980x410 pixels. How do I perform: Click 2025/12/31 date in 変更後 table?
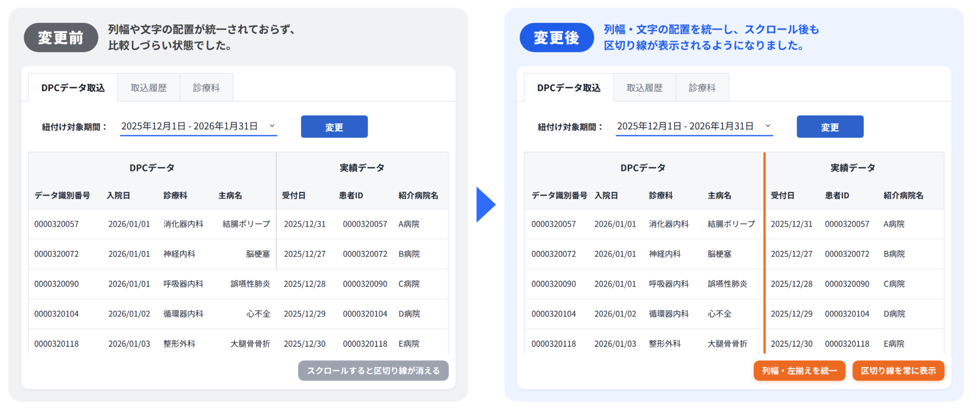coord(792,224)
